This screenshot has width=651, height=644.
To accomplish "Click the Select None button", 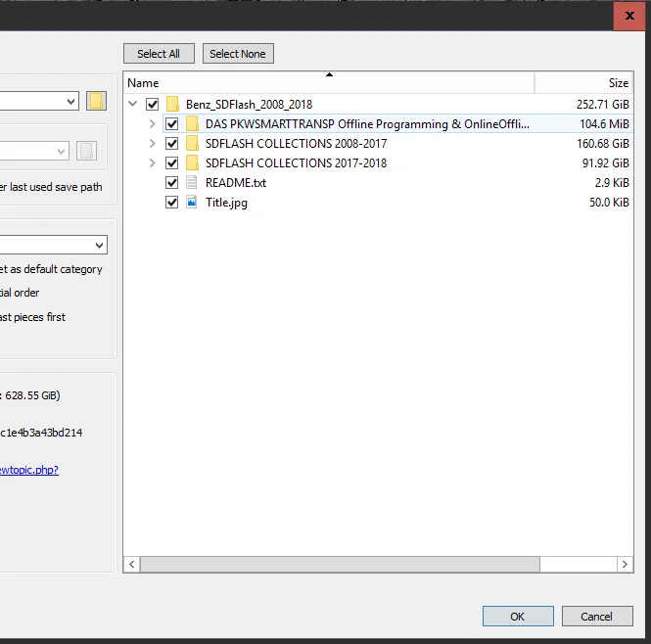I will click(x=238, y=54).
